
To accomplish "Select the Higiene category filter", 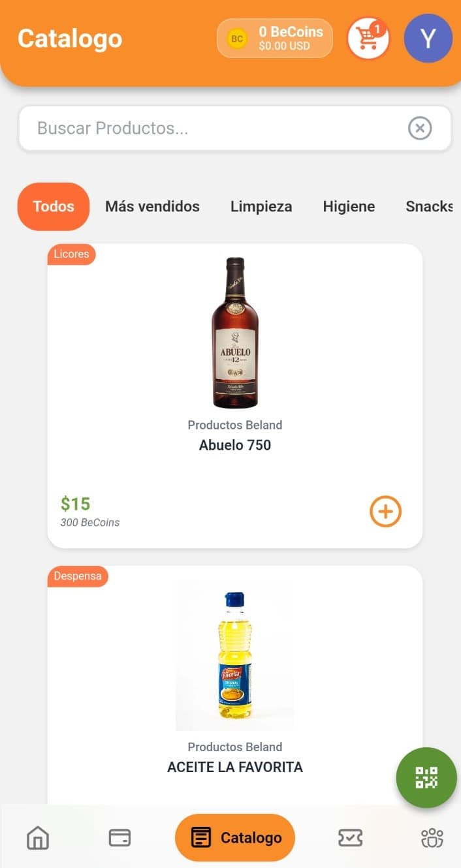I will [349, 206].
